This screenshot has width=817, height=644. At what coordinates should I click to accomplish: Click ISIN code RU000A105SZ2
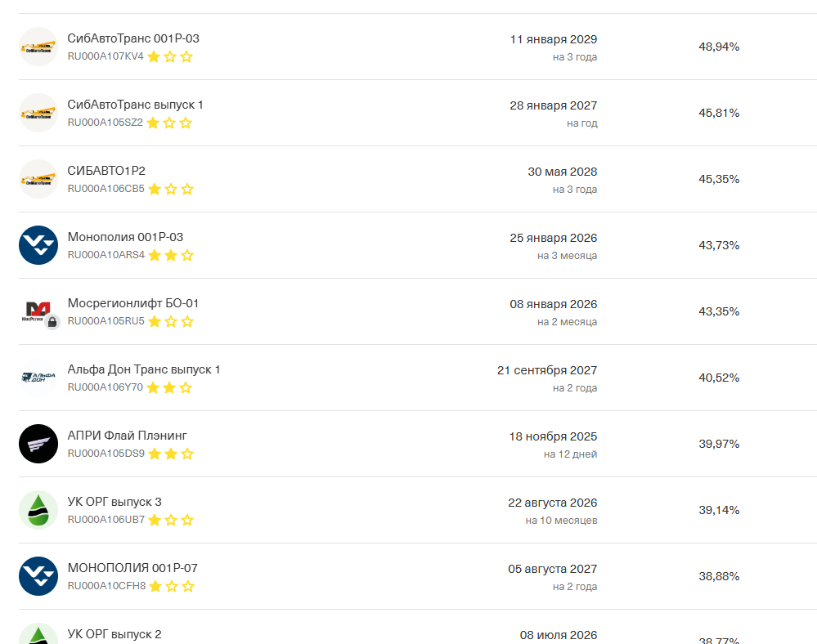pyautogui.click(x=105, y=123)
